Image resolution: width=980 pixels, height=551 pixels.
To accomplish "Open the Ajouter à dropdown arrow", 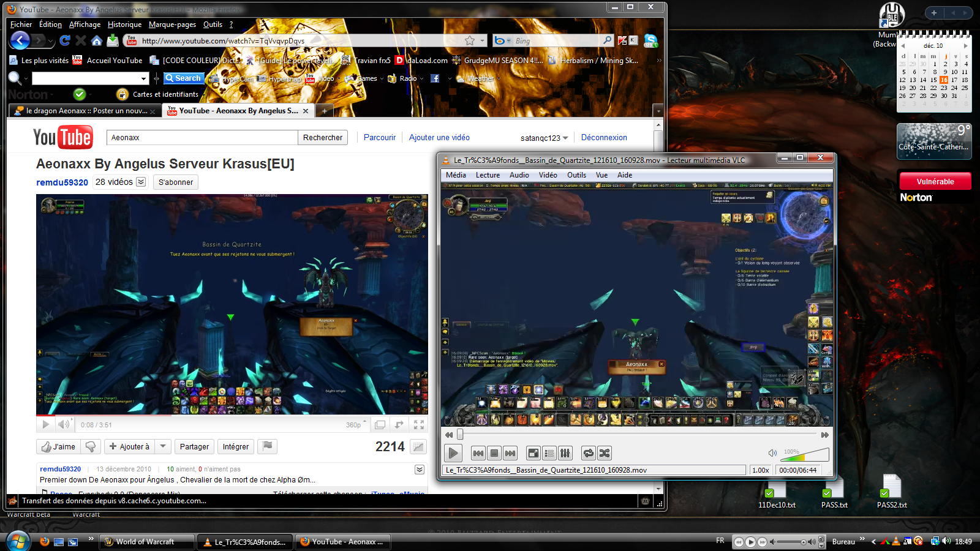I will [x=163, y=447].
